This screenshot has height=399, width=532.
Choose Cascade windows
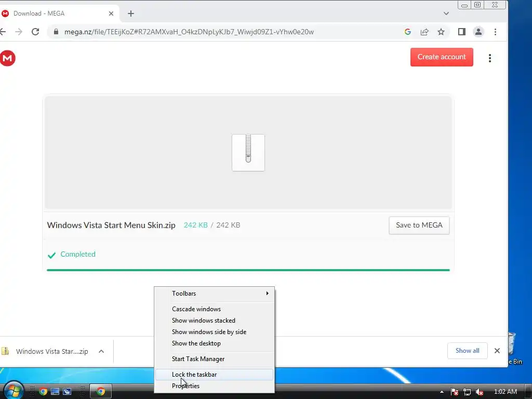tap(215, 309)
